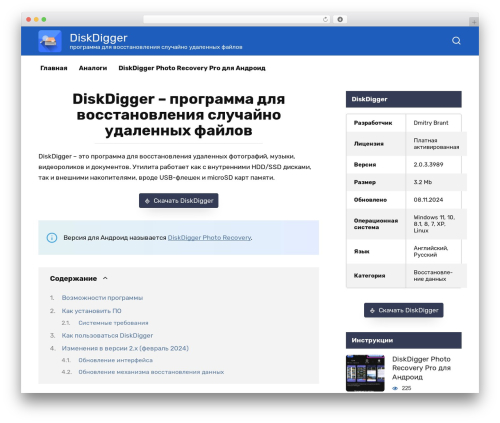Click the info icon in Android notice

[52, 238]
